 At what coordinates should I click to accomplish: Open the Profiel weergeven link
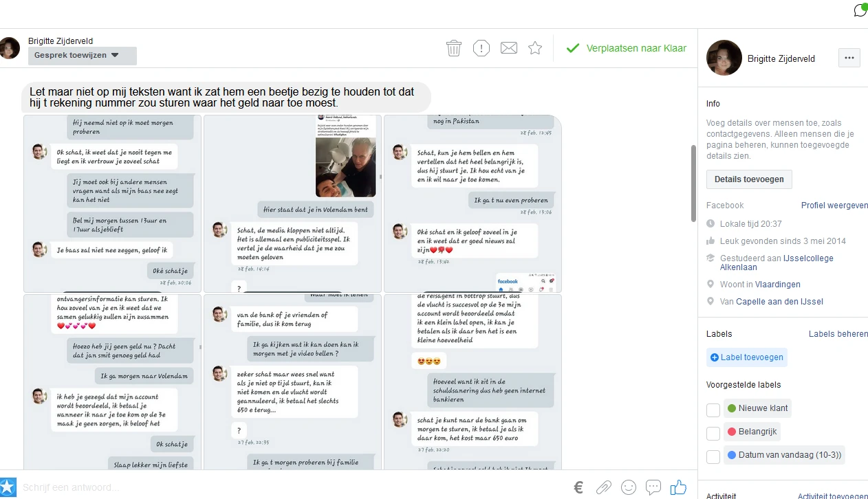(x=834, y=206)
